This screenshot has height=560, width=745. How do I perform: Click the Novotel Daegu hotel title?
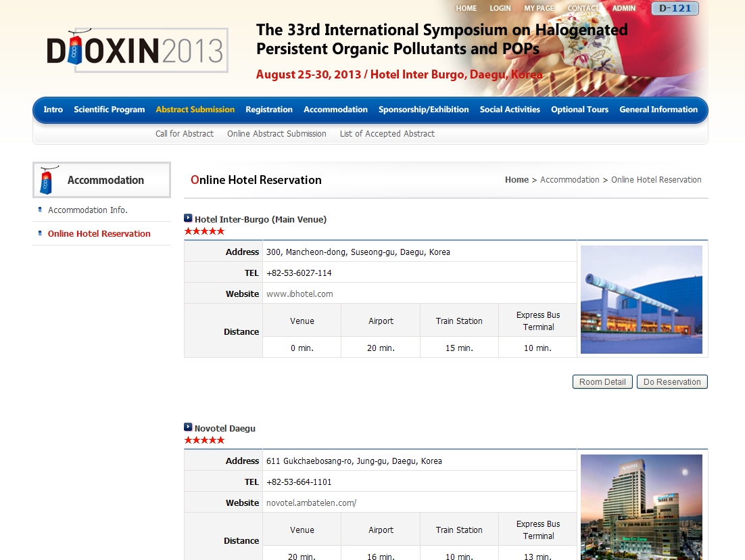[224, 428]
